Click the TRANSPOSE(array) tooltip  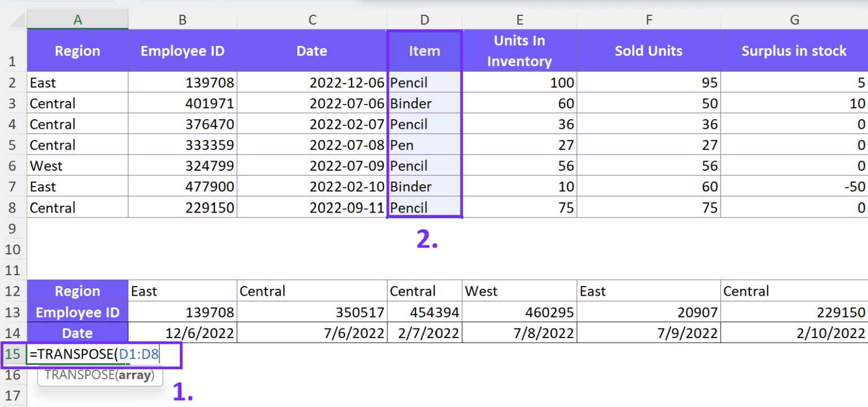pos(100,375)
